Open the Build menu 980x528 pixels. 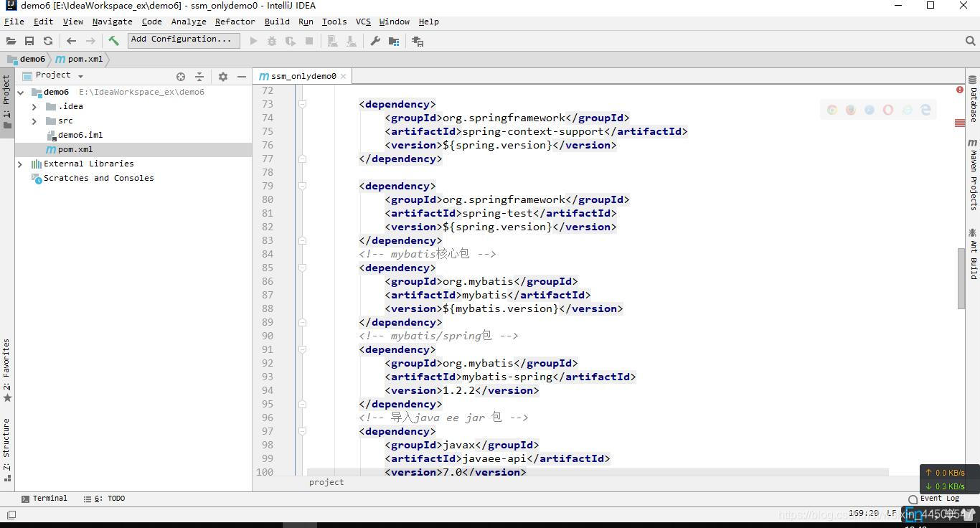click(x=277, y=22)
